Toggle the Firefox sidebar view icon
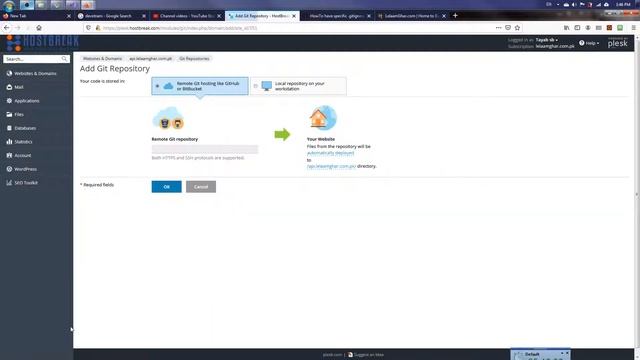 tap(577, 28)
